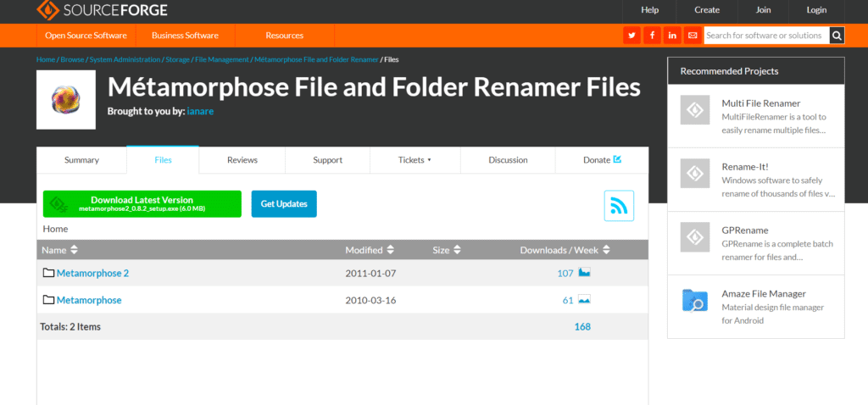The width and height of the screenshot is (868, 405).
Task: Click the Get Updates button
Action: click(x=284, y=203)
